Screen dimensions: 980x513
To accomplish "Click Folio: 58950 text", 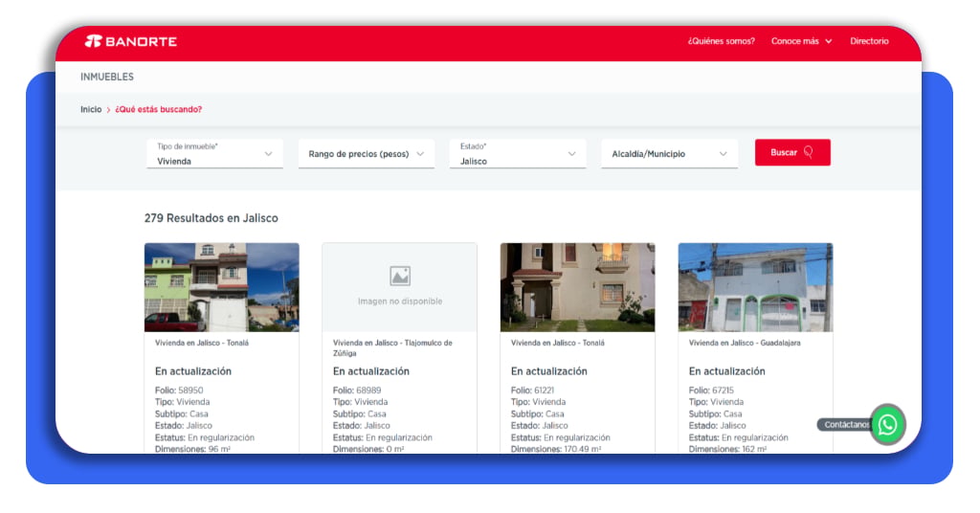I will click(x=179, y=390).
